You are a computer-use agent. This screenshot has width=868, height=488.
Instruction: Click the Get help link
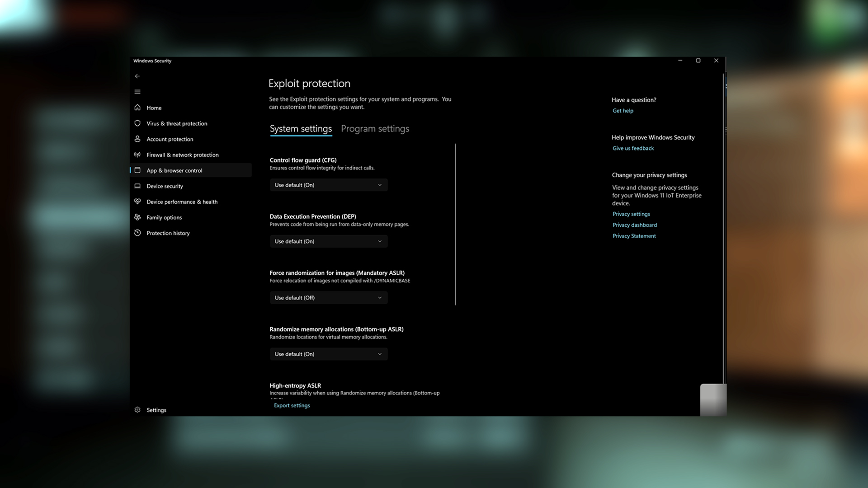pos(623,111)
